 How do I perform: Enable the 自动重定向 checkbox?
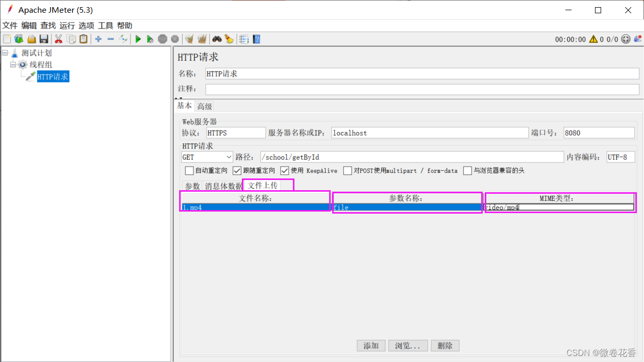(189, 171)
